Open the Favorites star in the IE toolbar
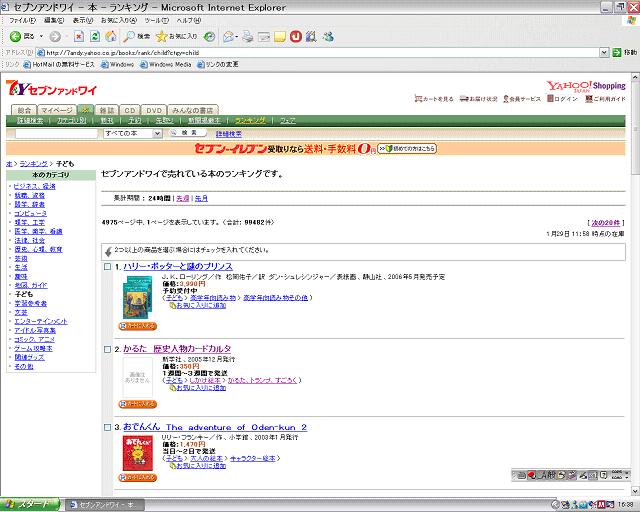The width and height of the screenshot is (640, 512). [x=176, y=37]
